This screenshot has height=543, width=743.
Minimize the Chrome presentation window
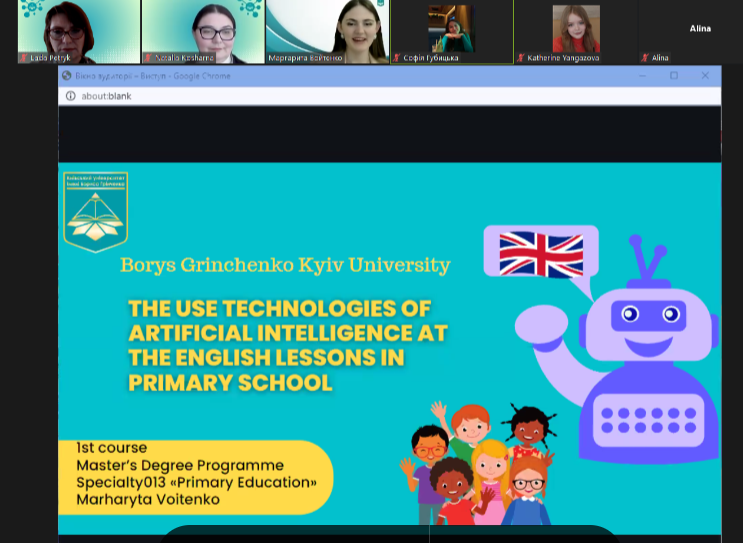pyautogui.click(x=643, y=76)
